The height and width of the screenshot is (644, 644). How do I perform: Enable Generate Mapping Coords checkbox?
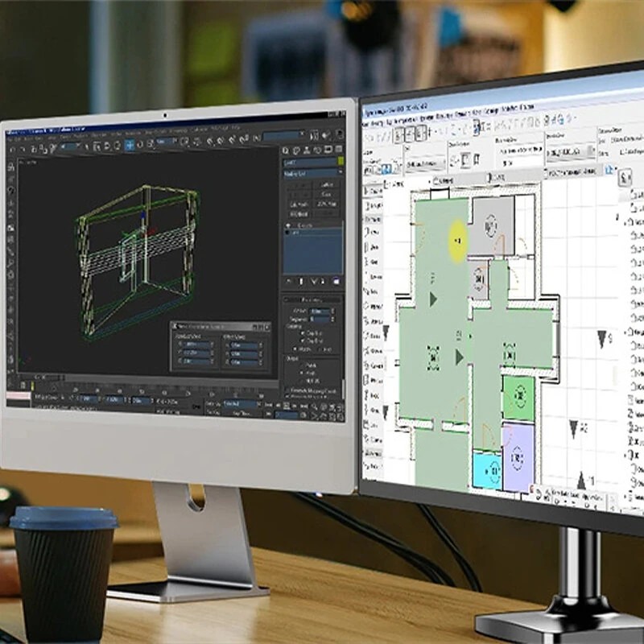286,391
